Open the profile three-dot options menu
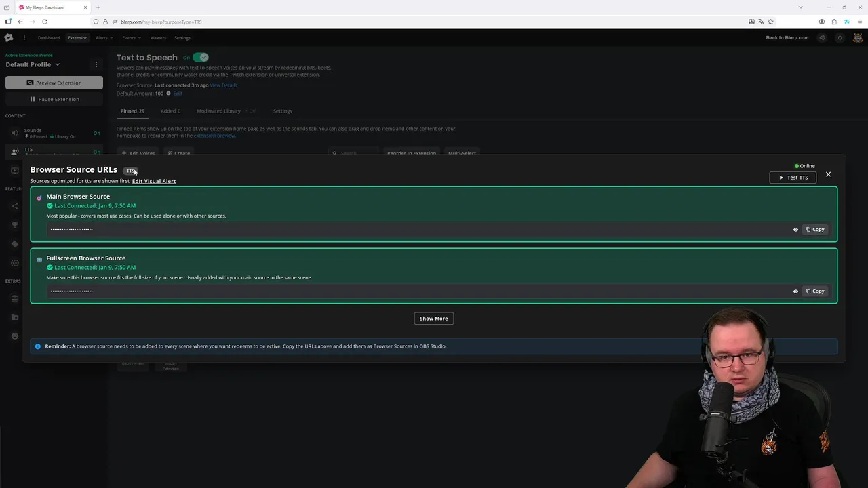Screen dimensions: 868x488 pyautogui.click(x=96, y=64)
